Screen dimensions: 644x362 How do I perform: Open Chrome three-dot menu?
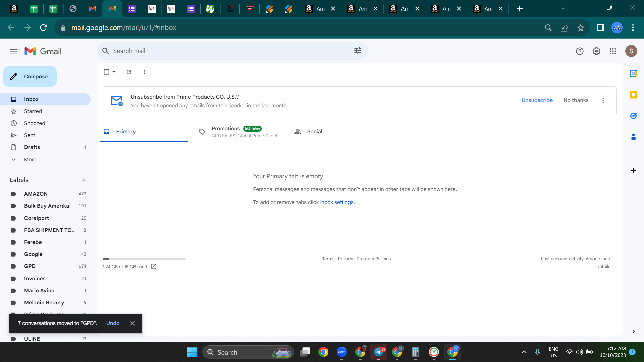coord(633,28)
